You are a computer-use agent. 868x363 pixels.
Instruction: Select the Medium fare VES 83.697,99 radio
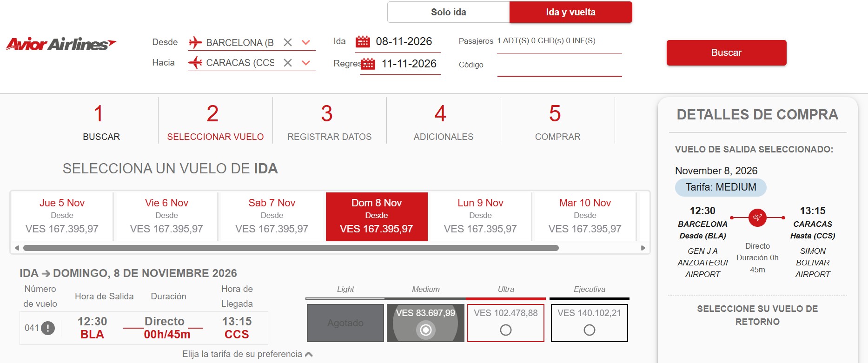tap(425, 330)
